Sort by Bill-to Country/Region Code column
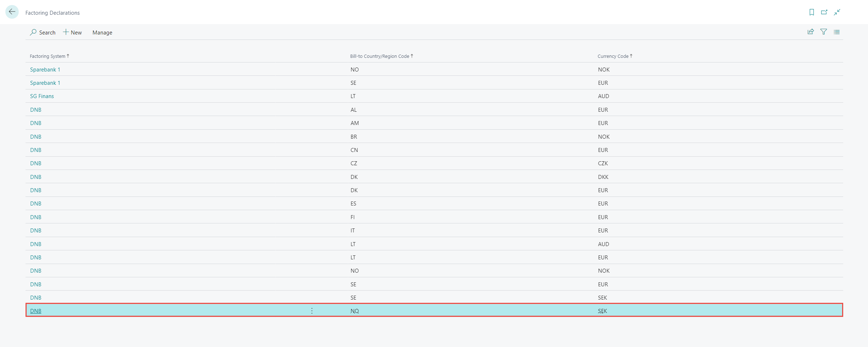Screen dimensions: 868x347 380,56
